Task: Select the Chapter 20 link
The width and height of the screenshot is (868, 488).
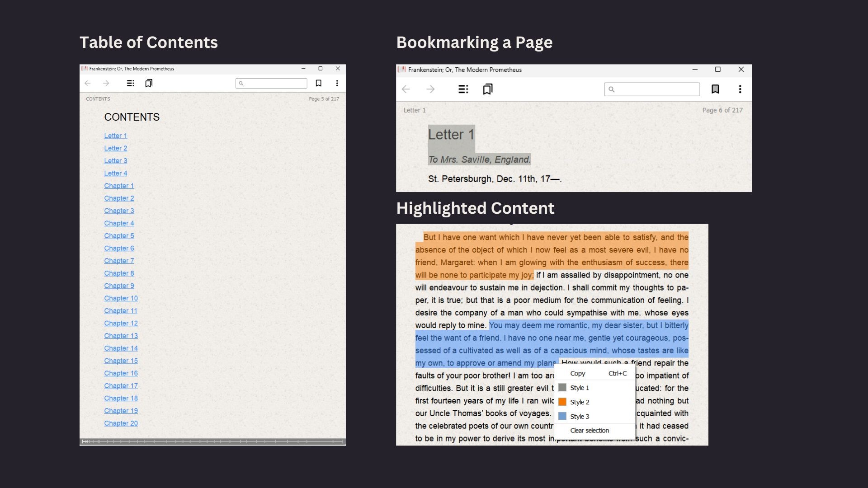Action: click(x=121, y=423)
